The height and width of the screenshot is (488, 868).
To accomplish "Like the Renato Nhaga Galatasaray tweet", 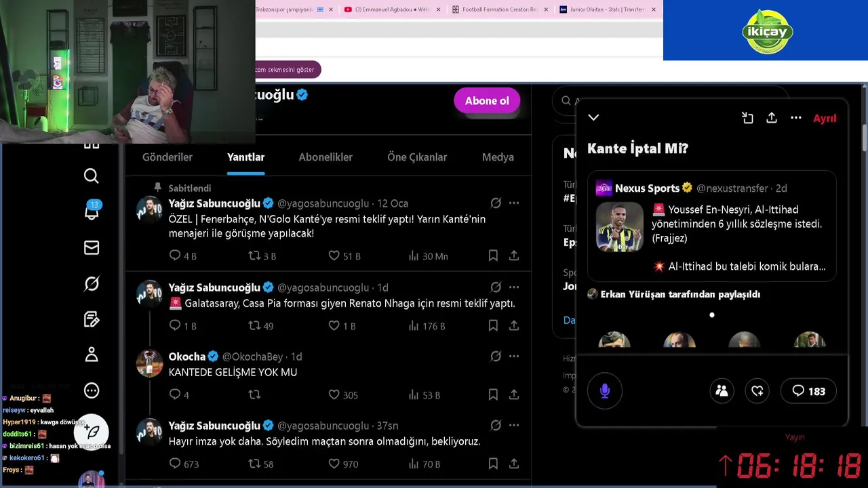I will pyautogui.click(x=334, y=326).
